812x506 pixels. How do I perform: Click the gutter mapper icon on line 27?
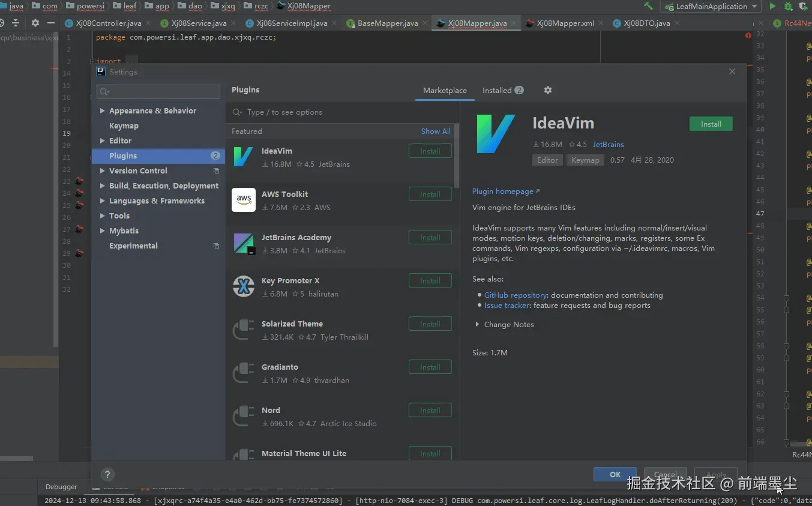pos(79,229)
